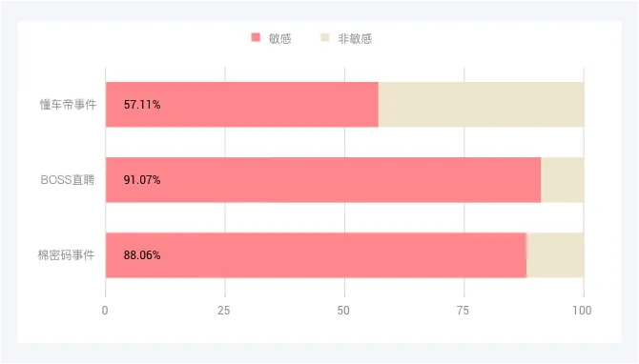Click the 0 tick on the x-axis
Screen dimensions: 639x364
pos(105,311)
